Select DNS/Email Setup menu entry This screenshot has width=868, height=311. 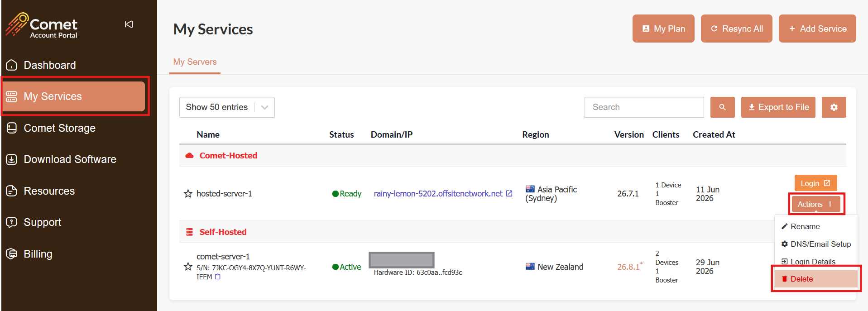(815, 244)
